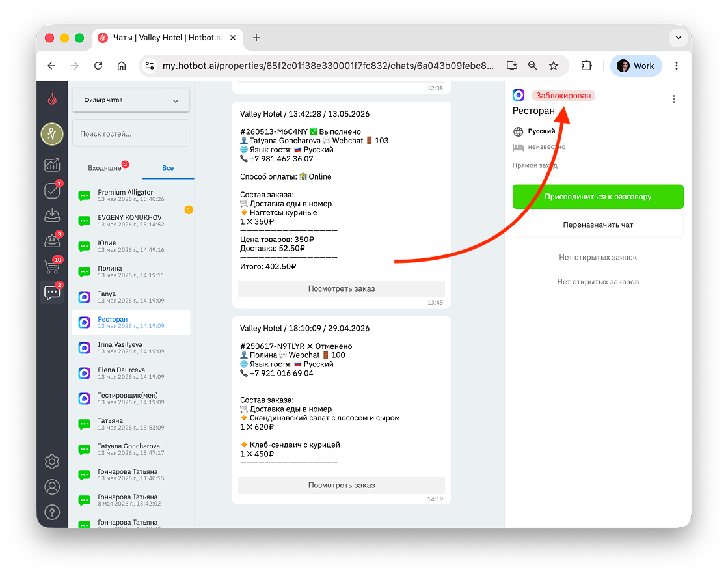
Task: Click the Заблокирован status badge
Action: [563, 95]
